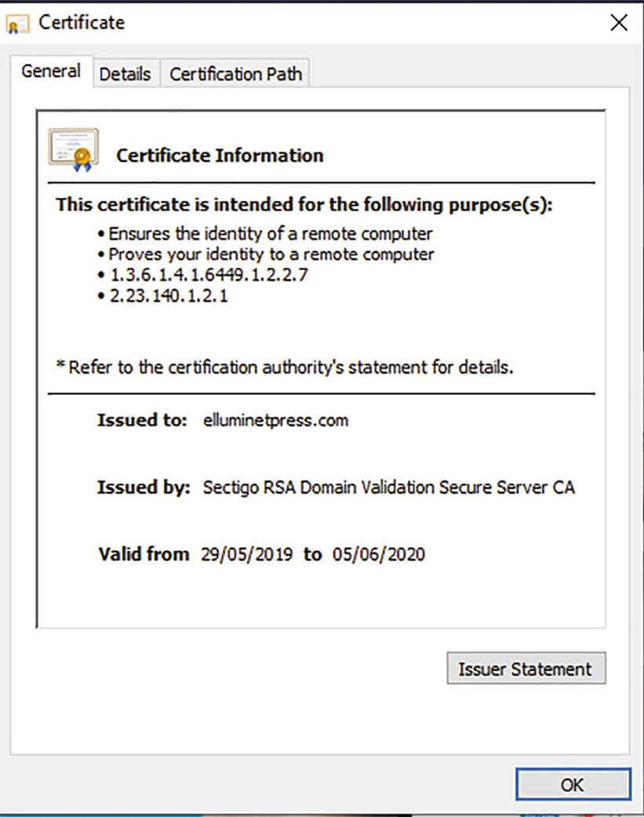Image resolution: width=644 pixels, height=817 pixels.
Task: Confirm with the OK button
Action: [x=573, y=785]
